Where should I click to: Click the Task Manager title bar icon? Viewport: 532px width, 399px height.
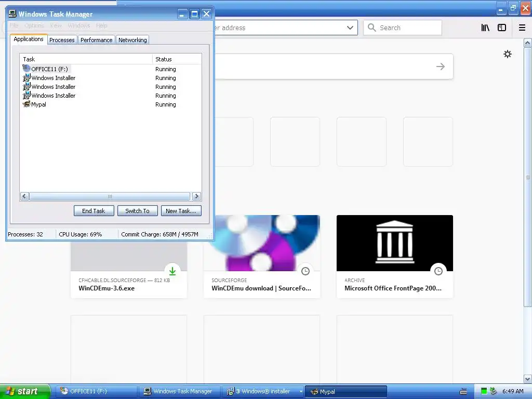(x=12, y=14)
